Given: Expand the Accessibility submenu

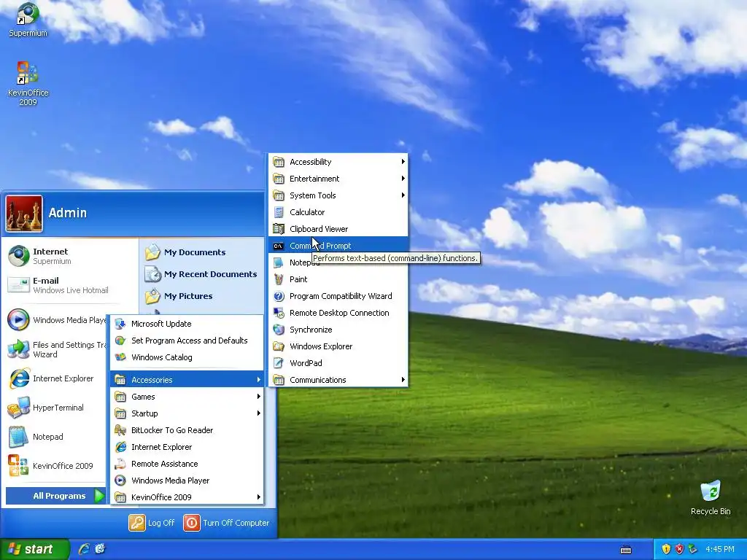Looking at the screenshot, I should click(338, 162).
